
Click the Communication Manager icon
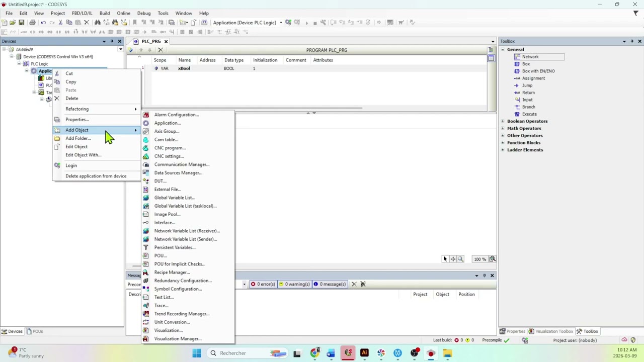point(146,164)
